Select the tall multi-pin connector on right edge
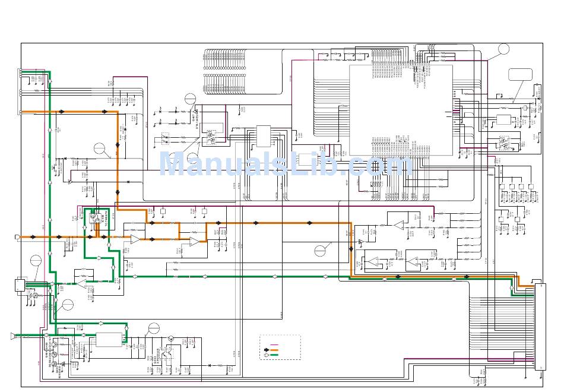The image size is (564, 392). pyautogui.click(x=539, y=327)
